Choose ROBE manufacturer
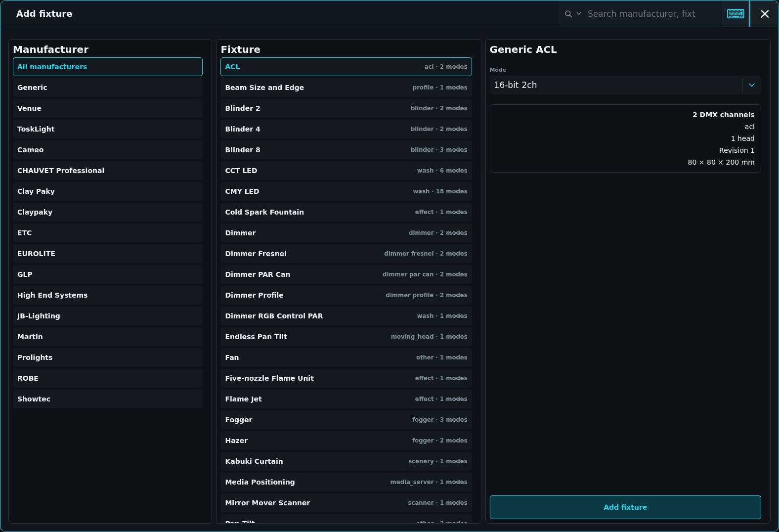This screenshot has height=532, width=779. [108, 378]
